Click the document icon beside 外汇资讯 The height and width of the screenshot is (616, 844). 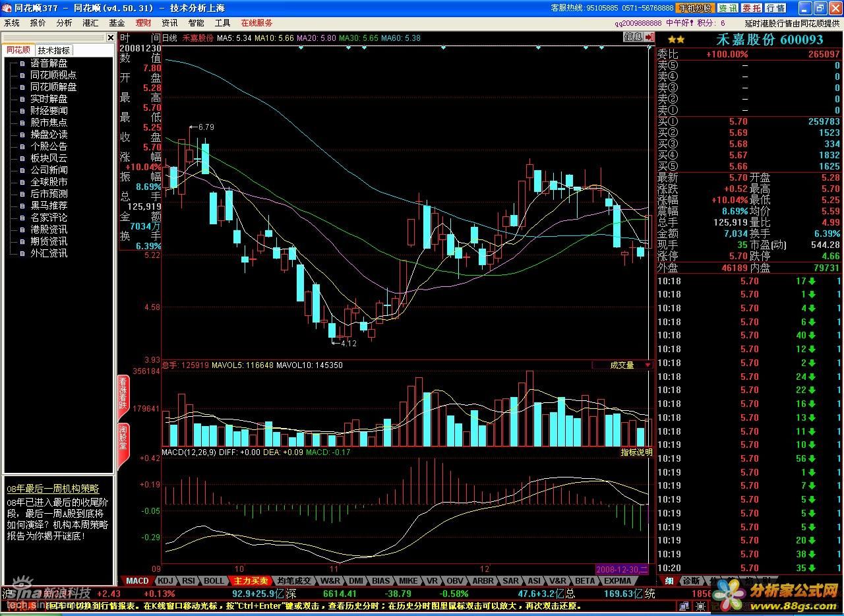(x=22, y=253)
